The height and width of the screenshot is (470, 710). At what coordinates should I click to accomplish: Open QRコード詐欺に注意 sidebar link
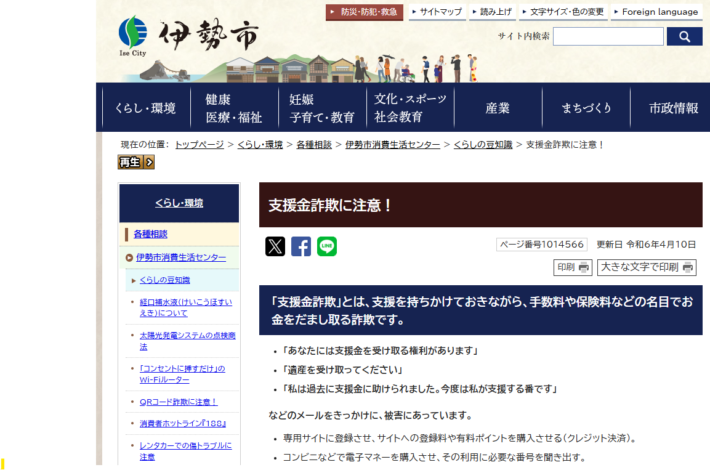[178, 402]
